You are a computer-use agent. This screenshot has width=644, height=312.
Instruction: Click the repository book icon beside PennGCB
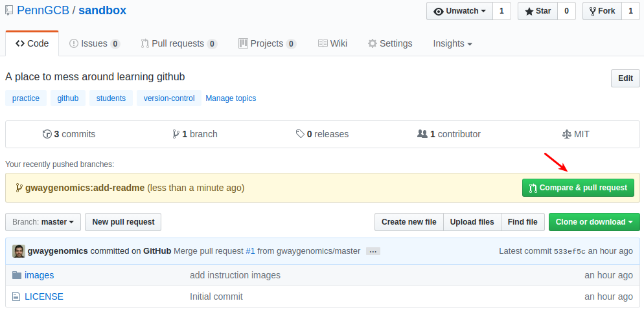click(9, 10)
